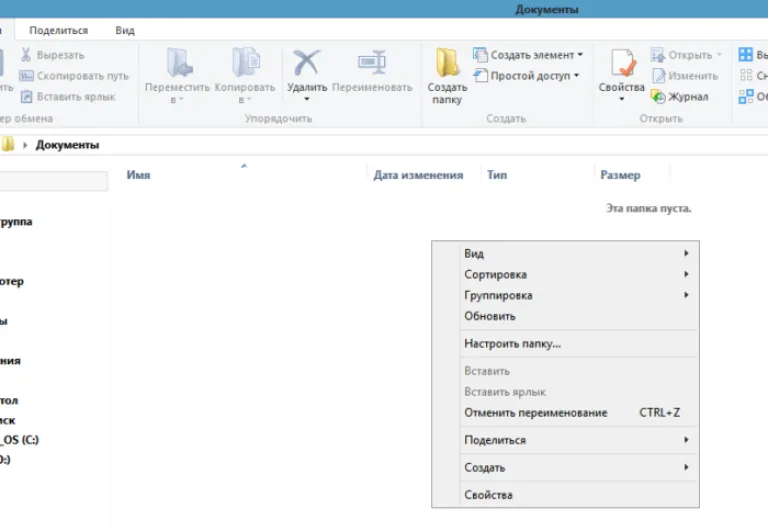768x531 pixels.
Task: Click the Журнал label in ribbon
Action: point(688,97)
